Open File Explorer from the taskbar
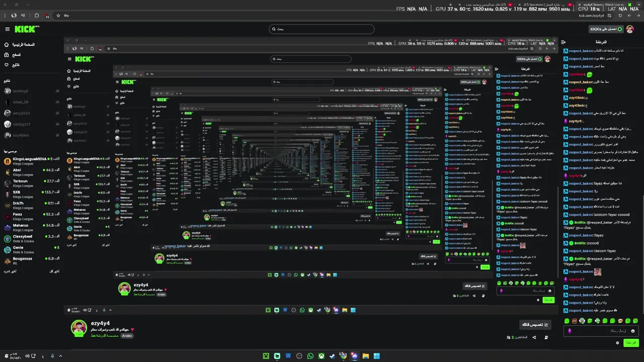The width and height of the screenshot is (644, 362). (x=366, y=356)
